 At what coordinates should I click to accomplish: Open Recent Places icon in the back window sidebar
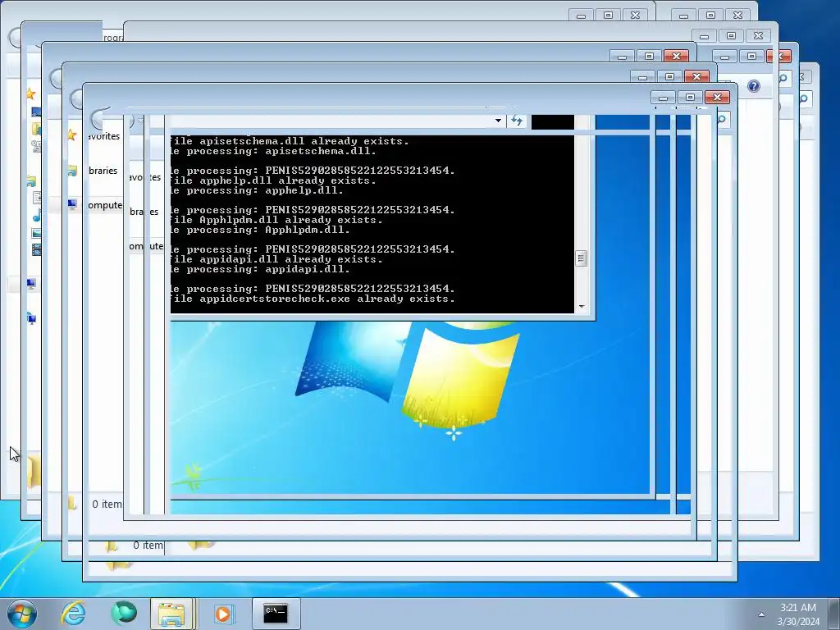(x=36, y=146)
